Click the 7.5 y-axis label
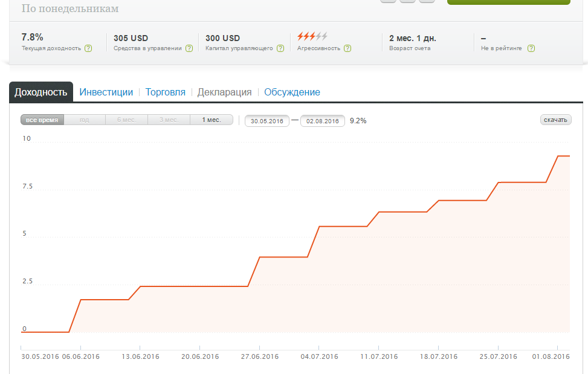This screenshot has width=588, height=374. pyautogui.click(x=27, y=186)
